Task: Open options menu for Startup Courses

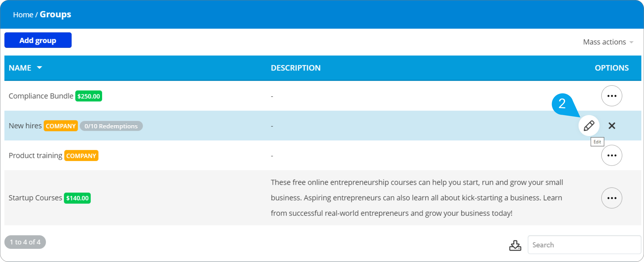Action: [612, 198]
